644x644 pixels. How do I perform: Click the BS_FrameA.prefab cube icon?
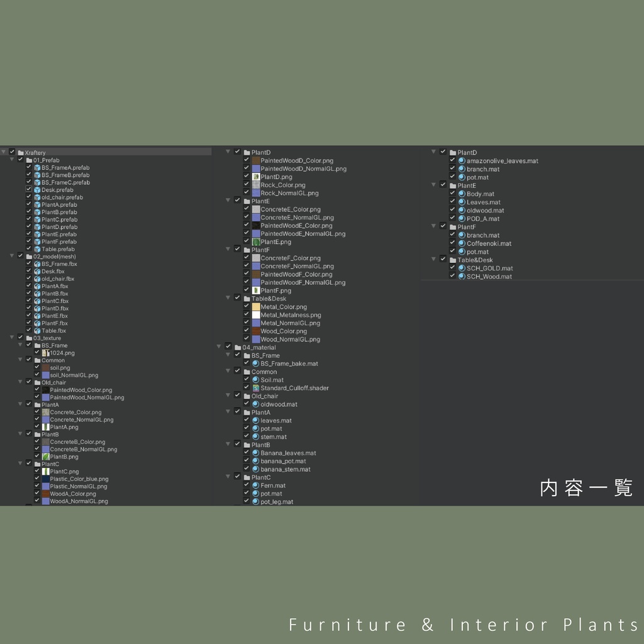click(x=37, y=167)
